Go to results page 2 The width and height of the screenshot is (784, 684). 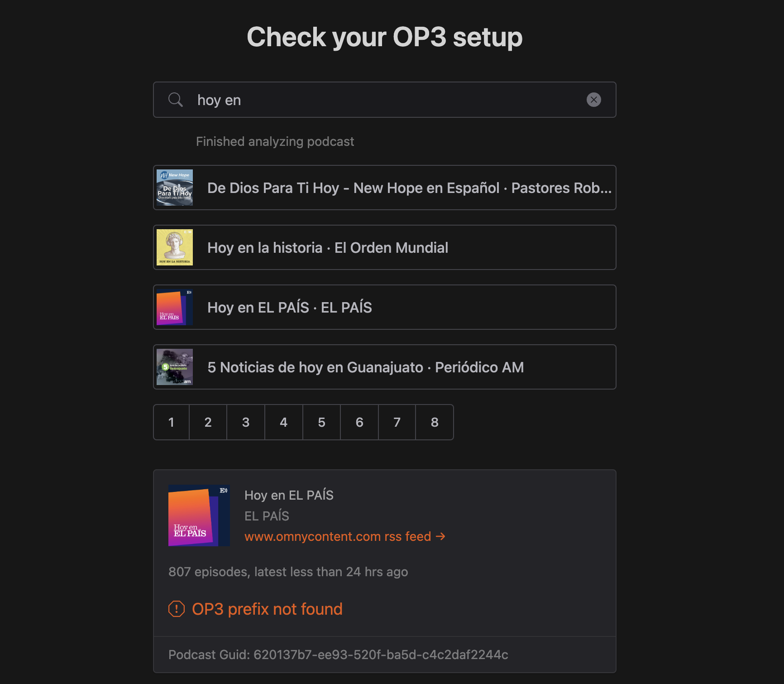click(x=208, y=422)
